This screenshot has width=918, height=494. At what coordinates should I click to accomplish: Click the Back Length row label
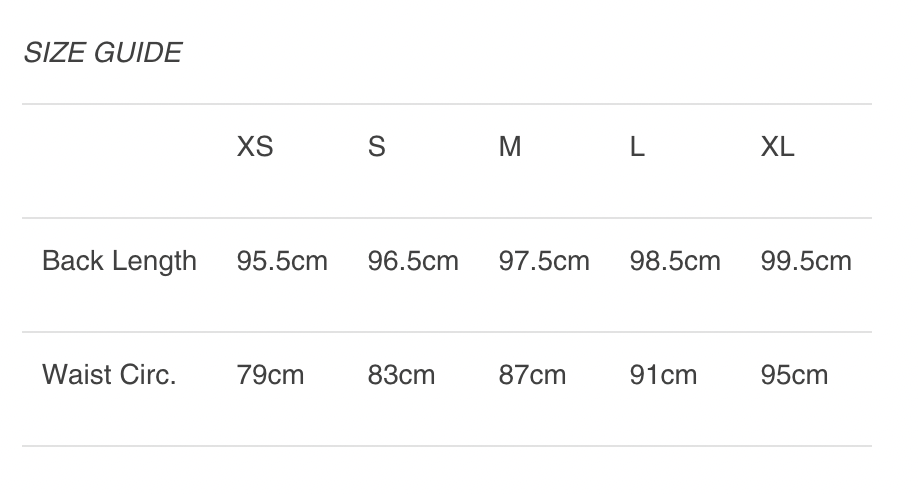[119, 261]
